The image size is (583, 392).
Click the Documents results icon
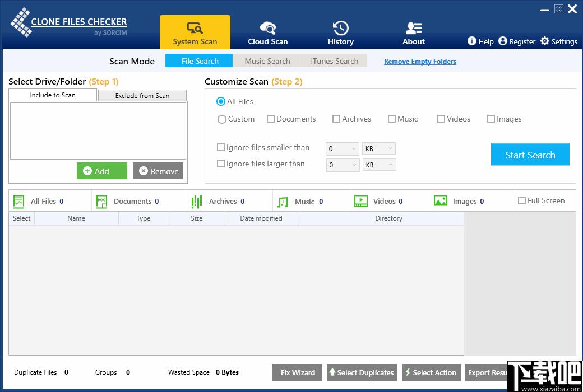click(101, 202)
